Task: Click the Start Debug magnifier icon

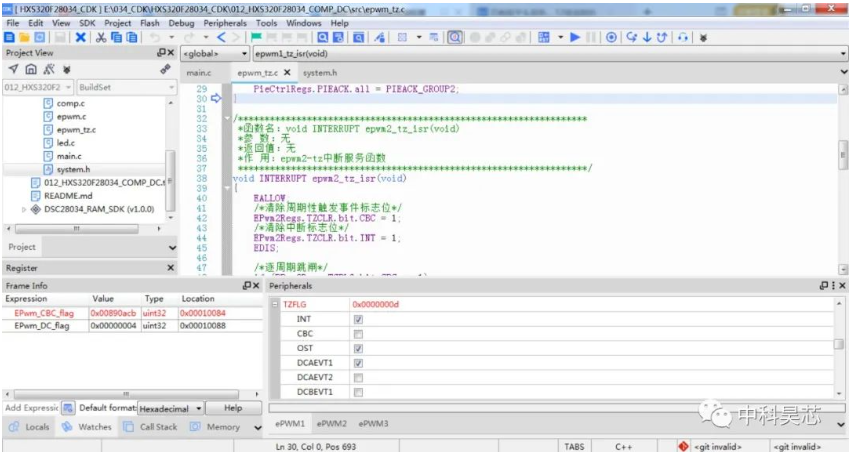Action: [x=455, y=37]
